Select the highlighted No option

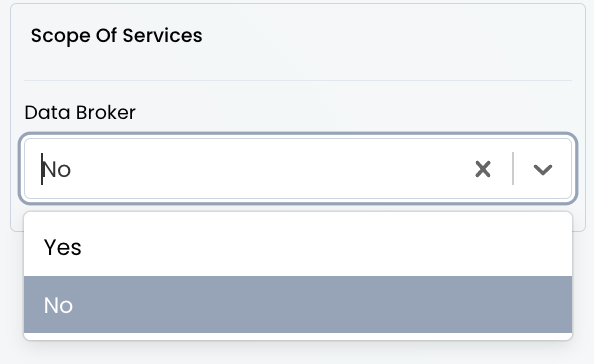pos(298,305)
